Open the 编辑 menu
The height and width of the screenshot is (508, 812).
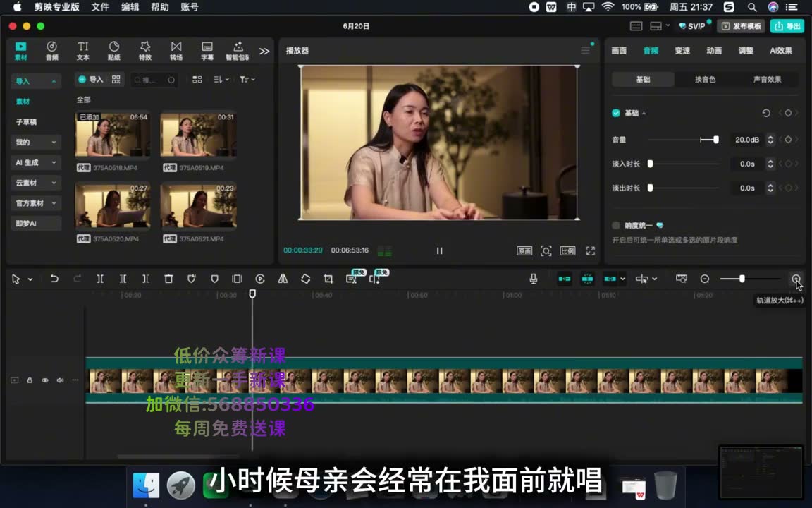click(x=130, y=7)
